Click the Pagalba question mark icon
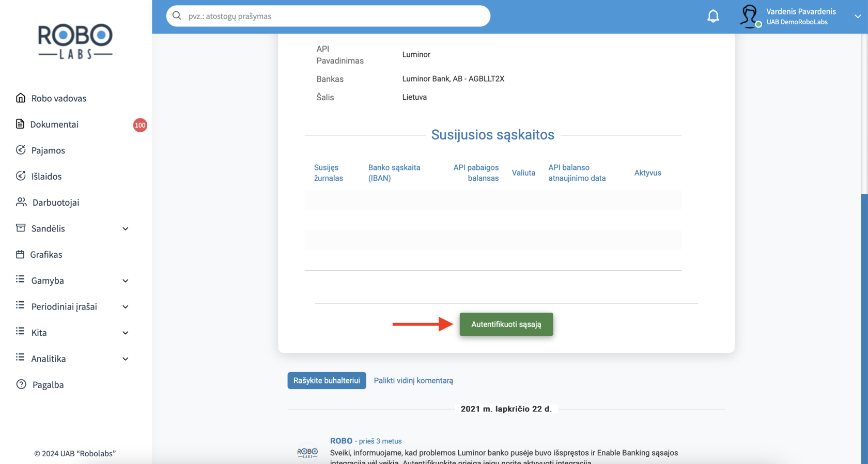 [x=21, y=384]
